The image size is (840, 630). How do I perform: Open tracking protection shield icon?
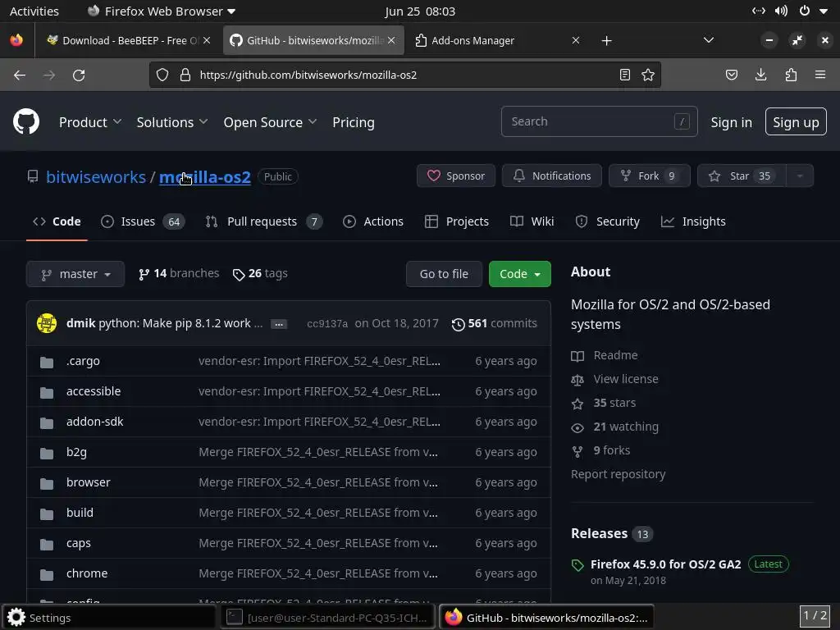(162, 75)
